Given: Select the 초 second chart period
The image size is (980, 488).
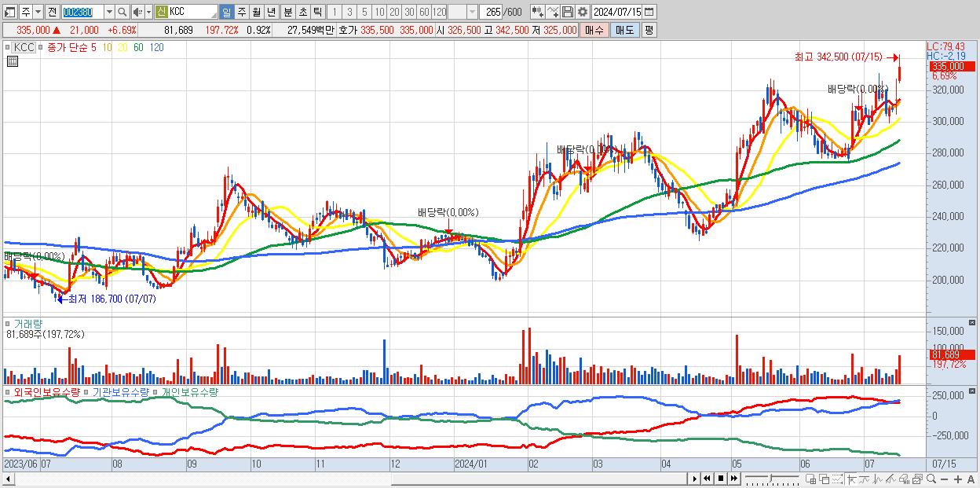Looking at the screenshot, I should [x=302, y=12].
